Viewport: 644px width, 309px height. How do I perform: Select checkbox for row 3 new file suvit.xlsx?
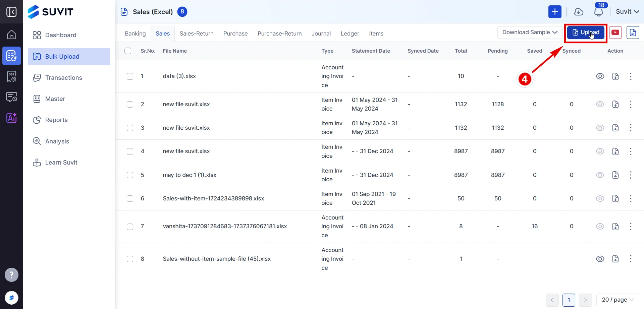(130, 128)
